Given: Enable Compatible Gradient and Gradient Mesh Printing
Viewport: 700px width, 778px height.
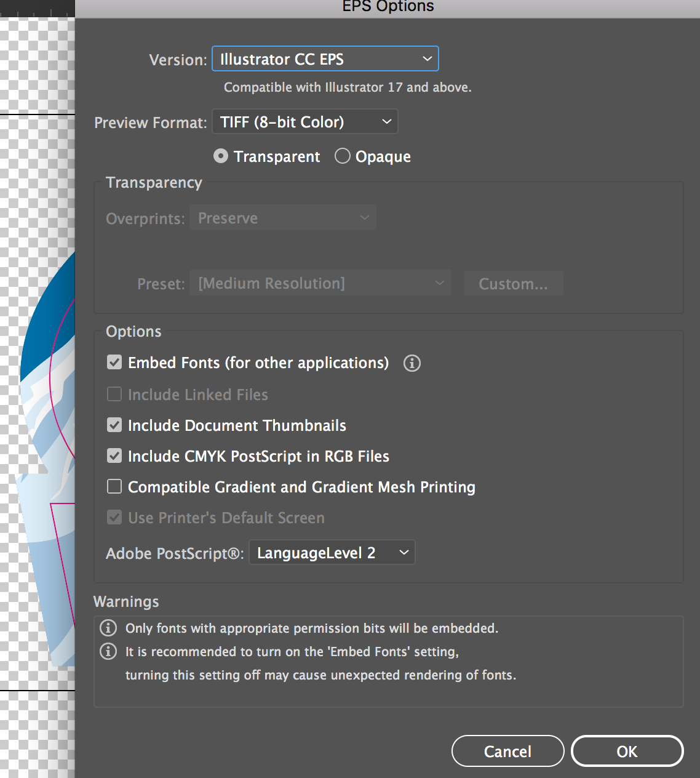Looking at the screenshot, I should tap(114, 487).
